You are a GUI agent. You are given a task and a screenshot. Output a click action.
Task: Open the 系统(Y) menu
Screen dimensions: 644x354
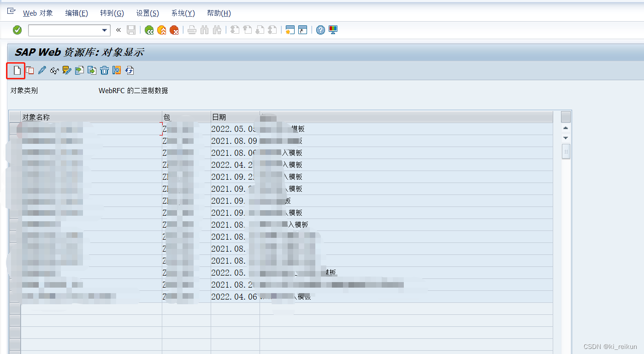[x=183, y=13]
